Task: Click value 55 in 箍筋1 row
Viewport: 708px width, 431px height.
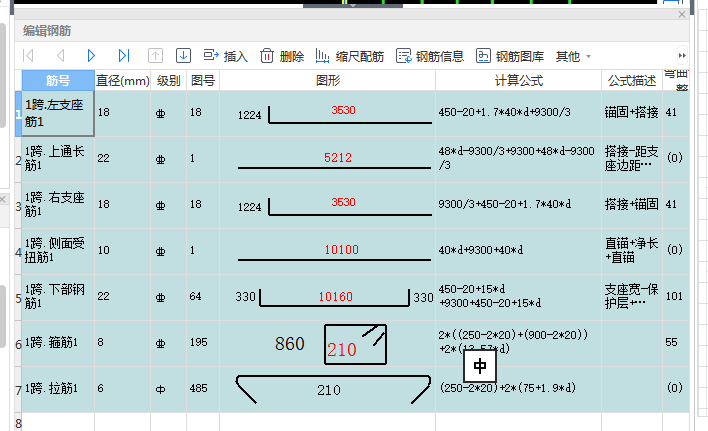Action: tap(671, 343)
